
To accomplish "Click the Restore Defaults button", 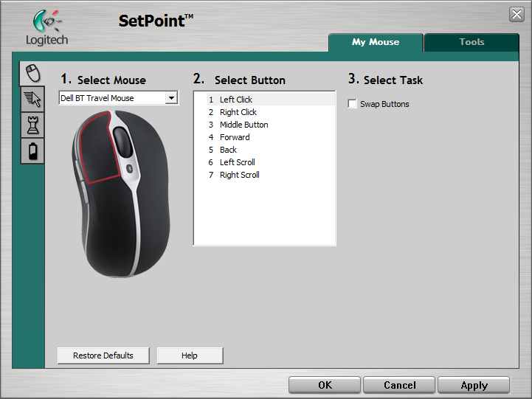I will [x=103, y=355].
